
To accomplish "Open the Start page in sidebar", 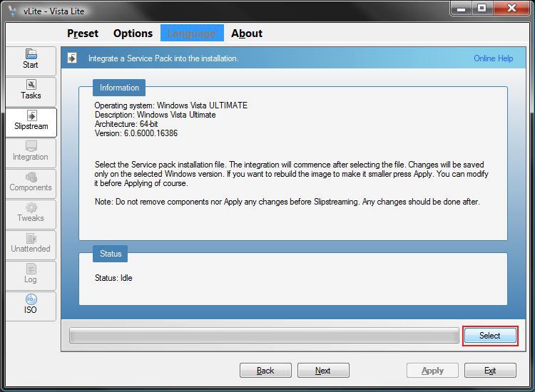I will pos(31,59).
